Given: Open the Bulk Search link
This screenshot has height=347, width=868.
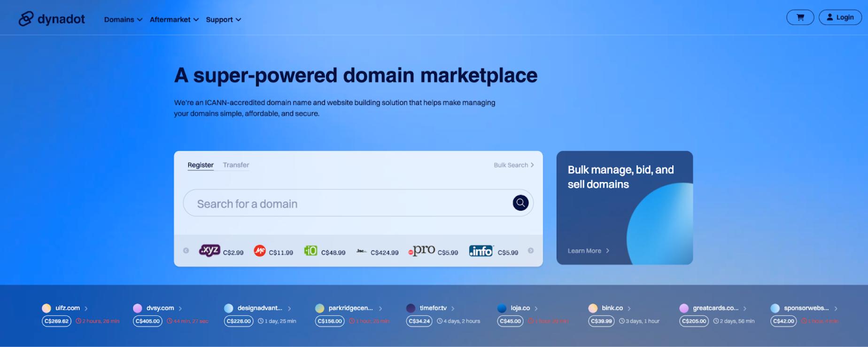Looking at the screenshot, I should point(514,165).
